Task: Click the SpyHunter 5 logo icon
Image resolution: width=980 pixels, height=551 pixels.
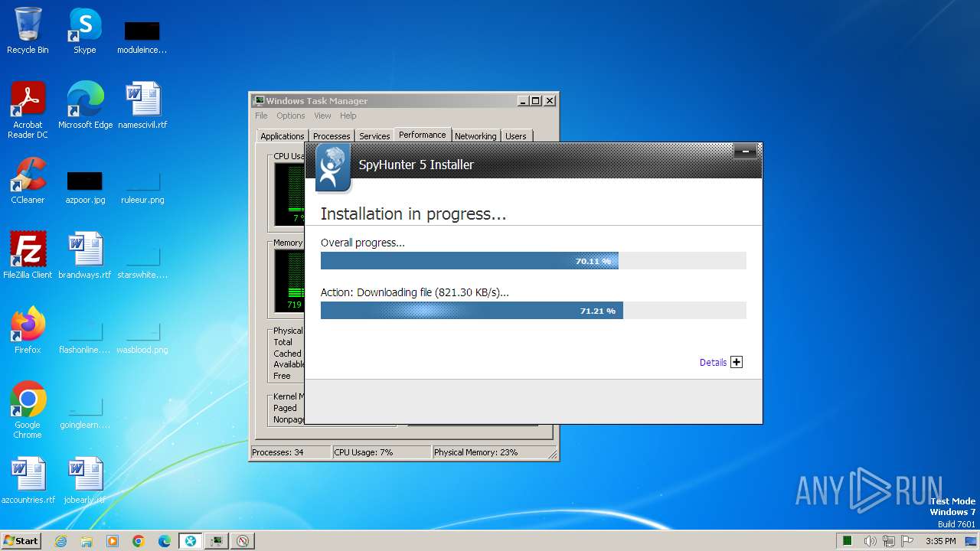Action: (333, 168)
